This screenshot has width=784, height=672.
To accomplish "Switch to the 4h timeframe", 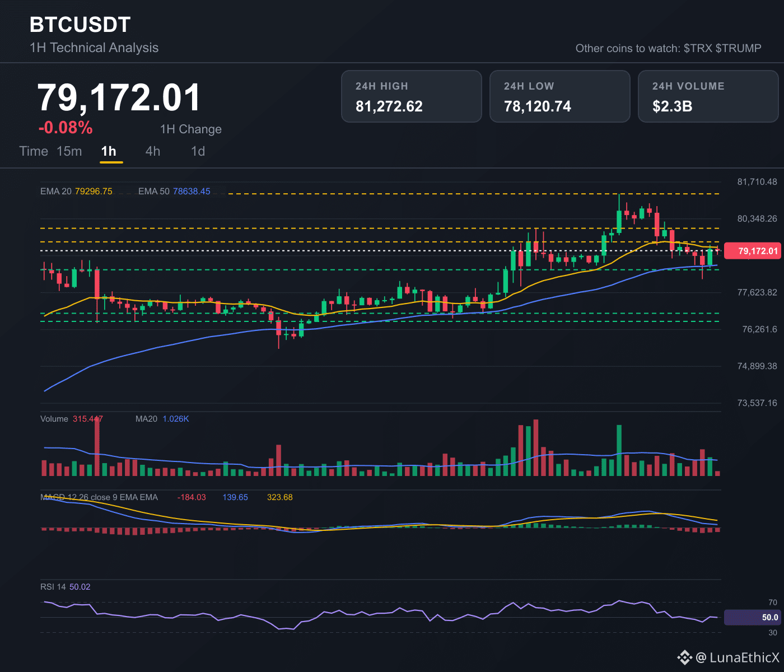I will (x=153, y=151).
